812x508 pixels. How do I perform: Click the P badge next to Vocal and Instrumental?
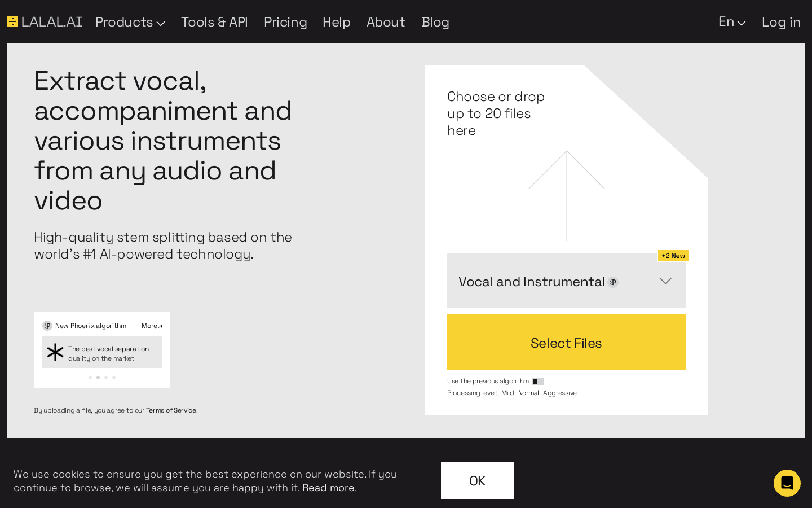tap(613, 282)
